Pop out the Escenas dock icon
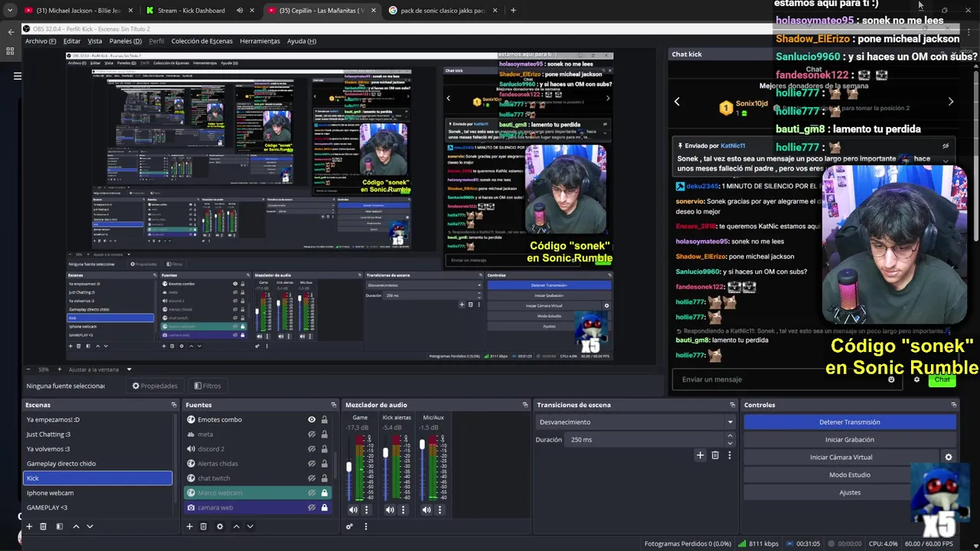980x551 pixels. (x=174, y=405)
